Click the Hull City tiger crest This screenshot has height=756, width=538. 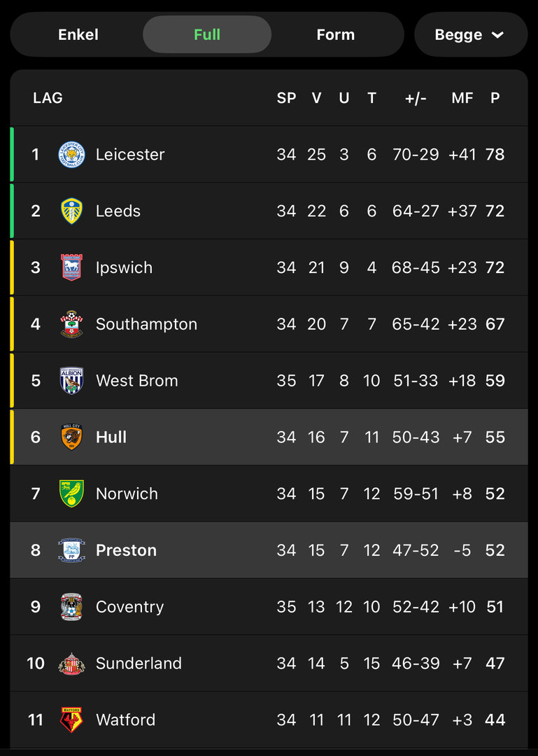tap(71, 437)
